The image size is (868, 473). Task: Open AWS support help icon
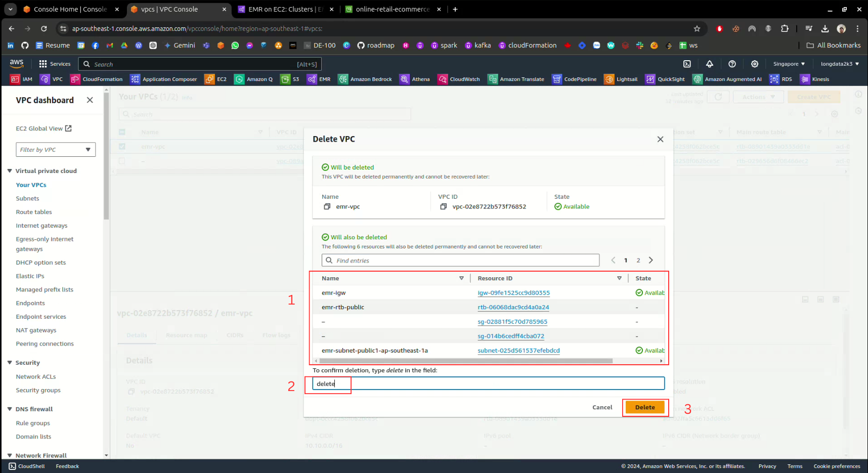click(732, 64)
